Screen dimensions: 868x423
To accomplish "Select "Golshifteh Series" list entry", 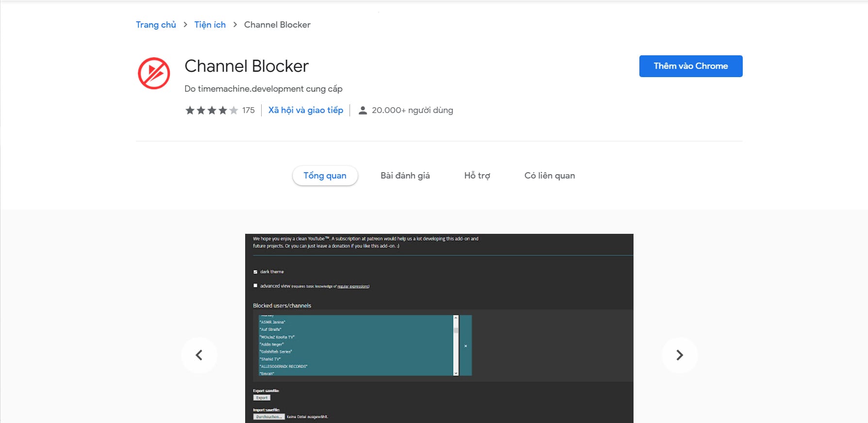I will click(276, 352).
